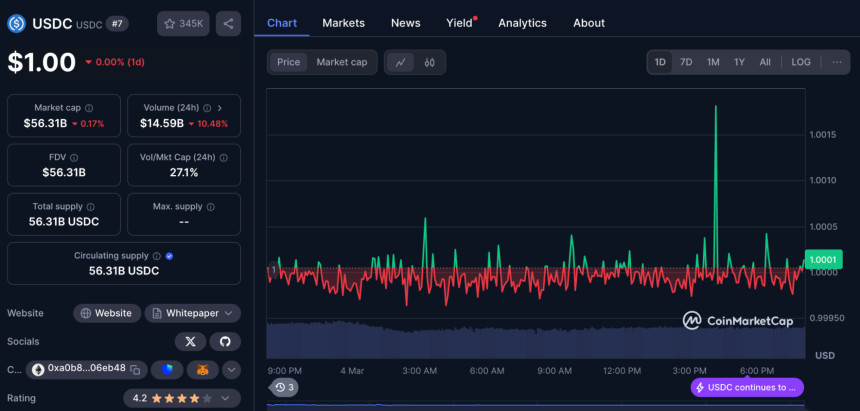Click the $56.31B Market cap value
This screenshot has height=411, width=860.
coord(45,123)
